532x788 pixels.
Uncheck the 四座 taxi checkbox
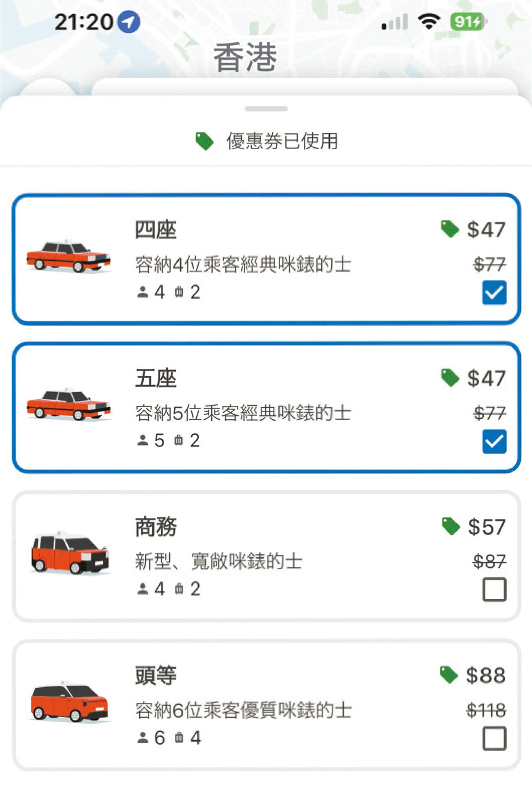pyautogui.click(x=494, y=293)
